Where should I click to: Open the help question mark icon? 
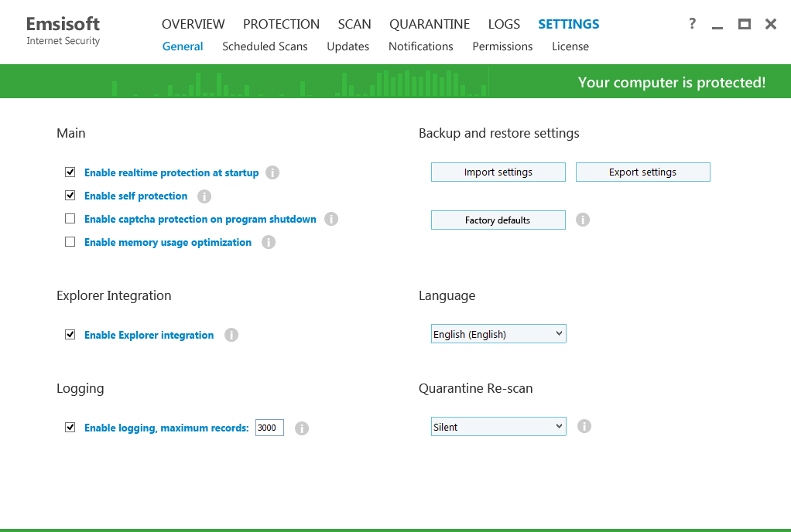coord(691,23)
